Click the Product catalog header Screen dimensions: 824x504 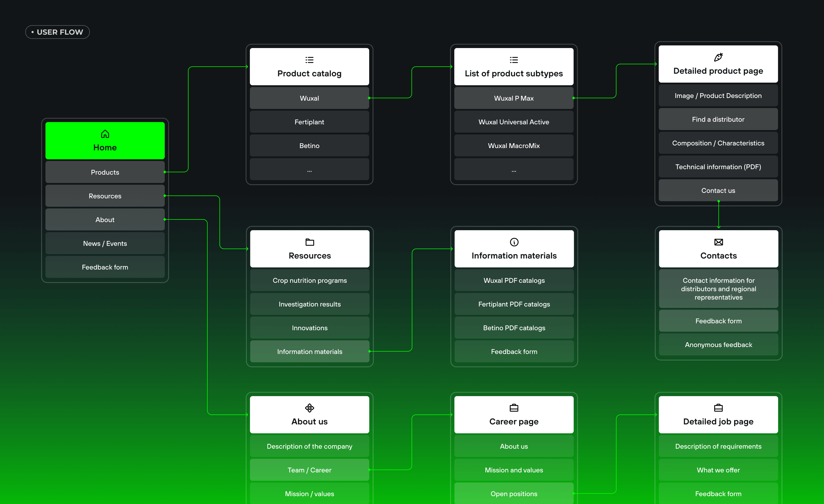point(309,66)
